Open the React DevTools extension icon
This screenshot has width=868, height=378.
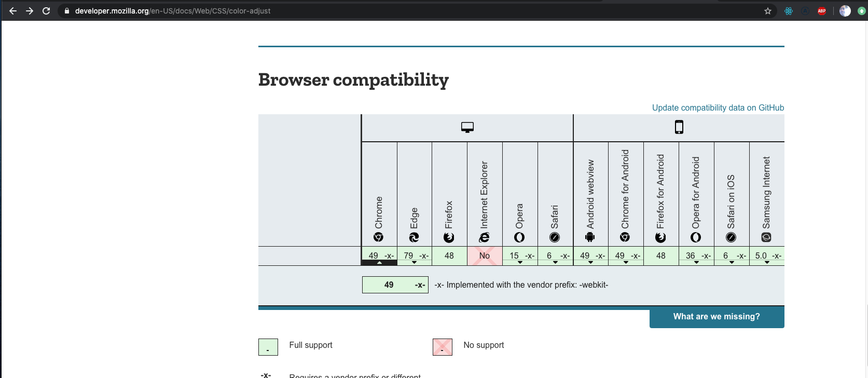click(789, 11)
